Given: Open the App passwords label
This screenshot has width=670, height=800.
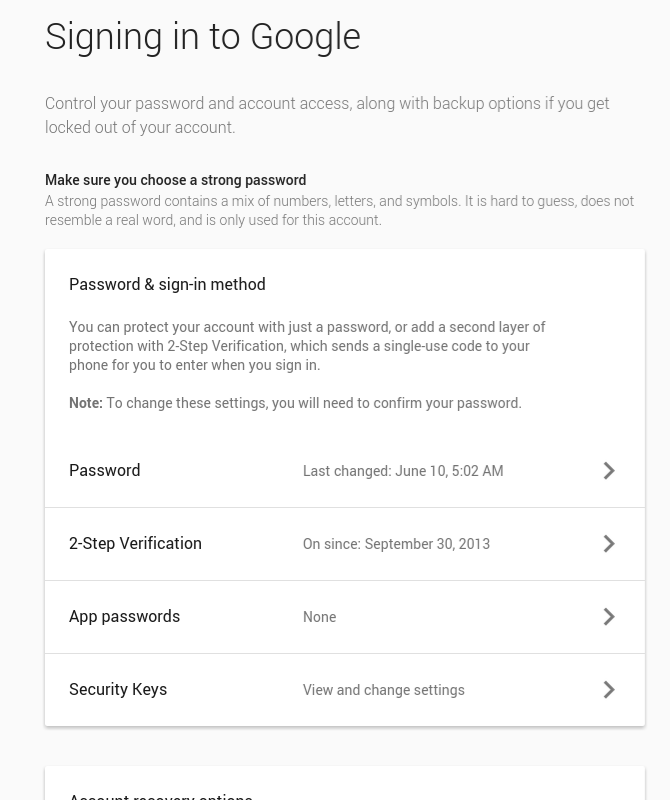Looking at the screenshot, I should coord(124,616).
